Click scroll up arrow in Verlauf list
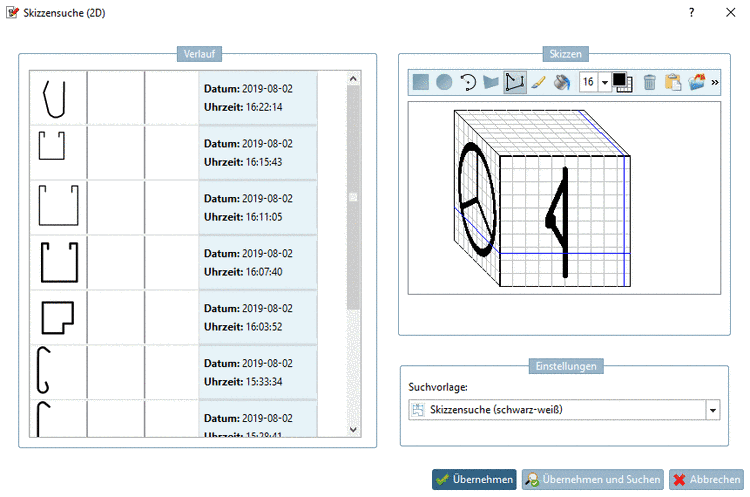This screenshot has height=497, width=750. coord(353,78)
